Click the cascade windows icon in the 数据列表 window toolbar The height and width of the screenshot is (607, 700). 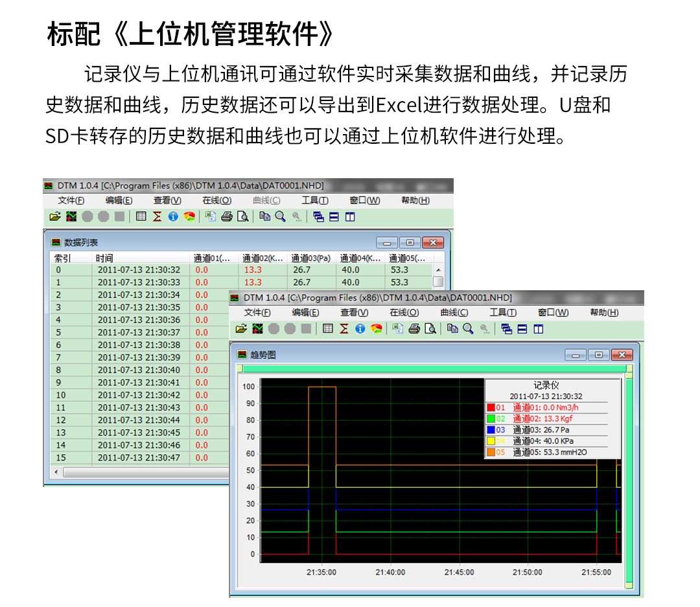[x=318, y=217]
